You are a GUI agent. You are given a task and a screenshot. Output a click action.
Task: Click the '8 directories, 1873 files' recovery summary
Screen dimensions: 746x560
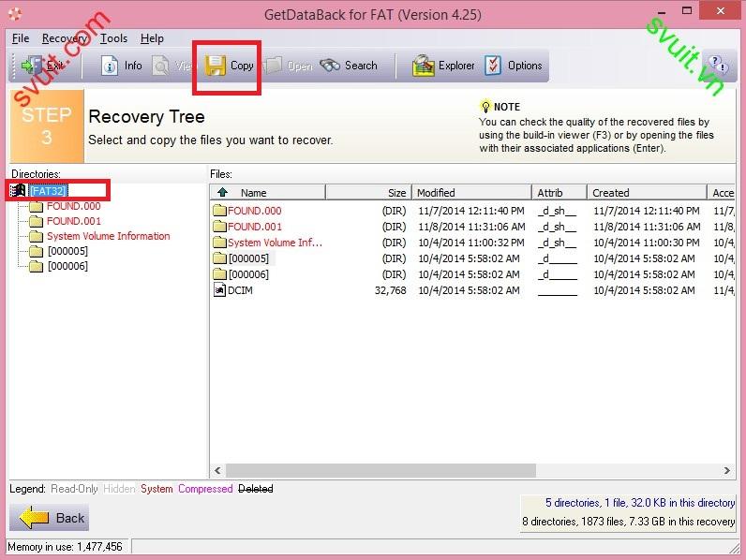tap(629, 522)
